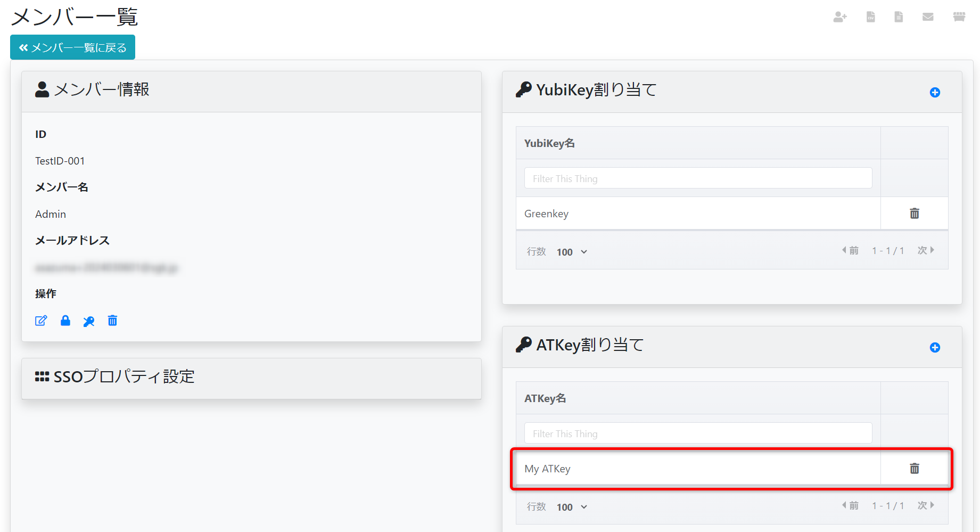980x532 pixels.
Task: Click the document icon next to CSV icon
Action: pyautogui.click(x=899, y=17)
